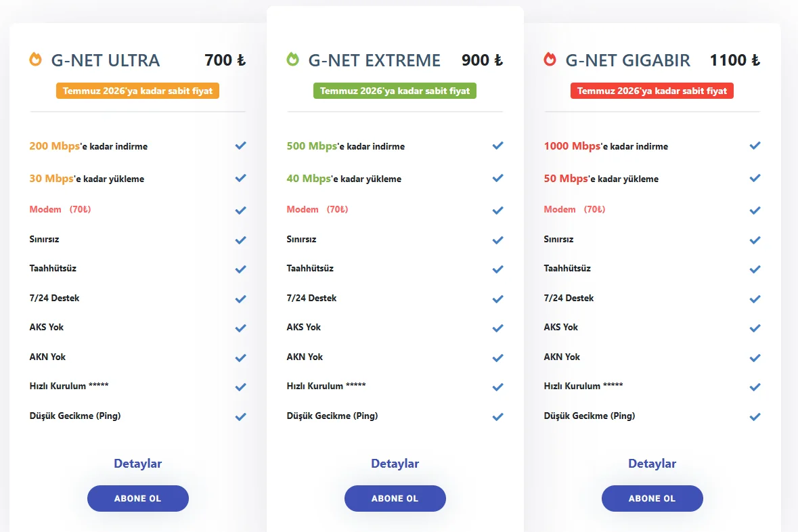Click AKS Yok checkmark in EXTREME plan
Image resolution: width=798 pixels, height=532 pixels.
(x=497, y=328)
